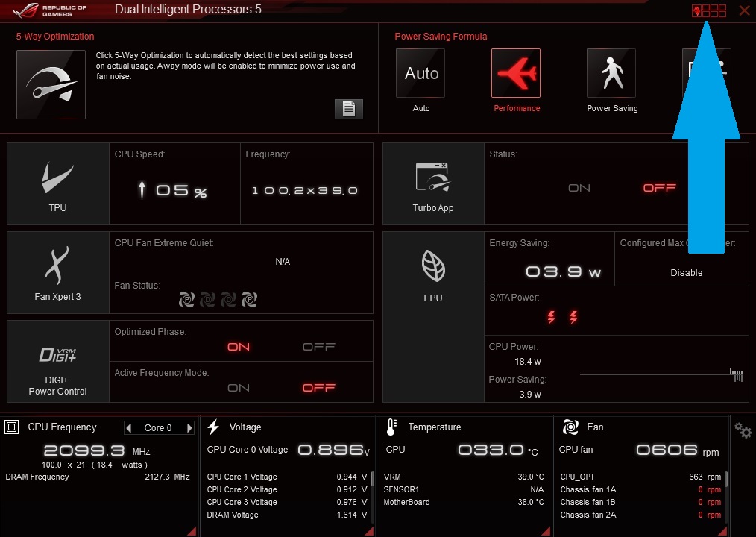Go to next core with right arrow
The width and height of the screenshot is (756, 537).
pos(189,428)
